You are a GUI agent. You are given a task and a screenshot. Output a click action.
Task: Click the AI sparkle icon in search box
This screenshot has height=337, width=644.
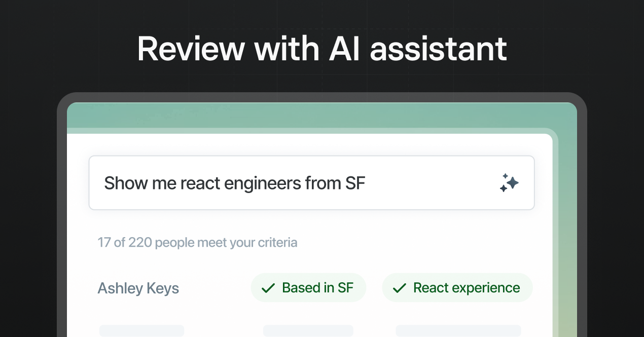(509, 183)
